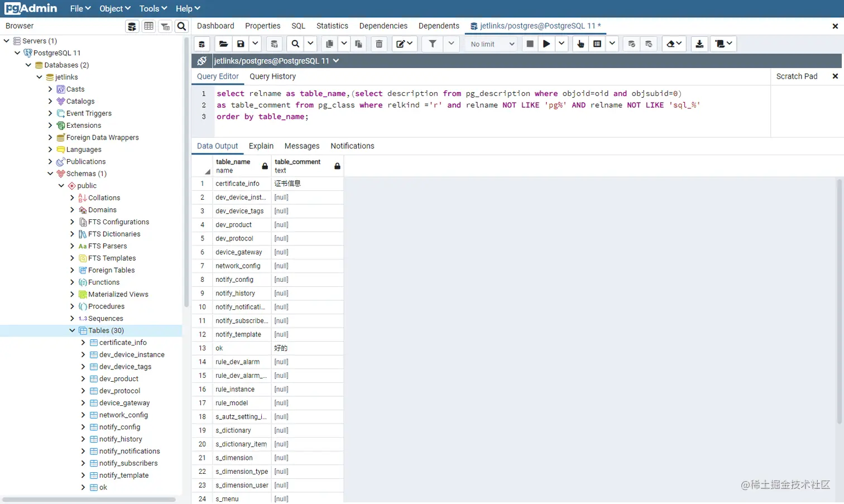This screenshot has height=504, width=844.
Task: Open Filtered Rows from the Browser panel
Action: [165, 26]
